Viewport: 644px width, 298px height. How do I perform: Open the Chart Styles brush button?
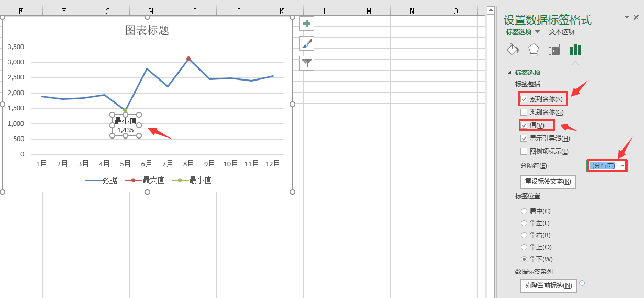point(307,43)
